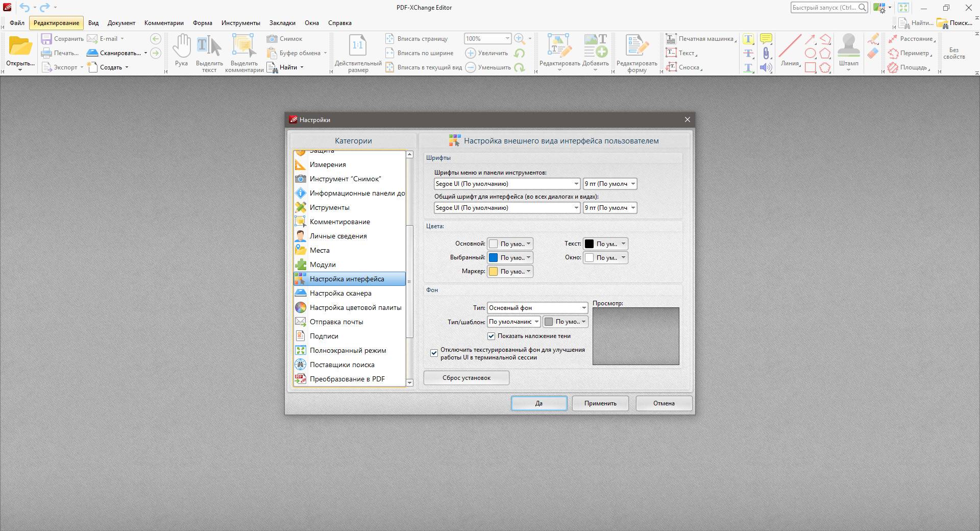The width and height of the screenshot is (980, 531).
Task: Open the background 'Тип' Основной фон dropdown
Action: [583, 308]
